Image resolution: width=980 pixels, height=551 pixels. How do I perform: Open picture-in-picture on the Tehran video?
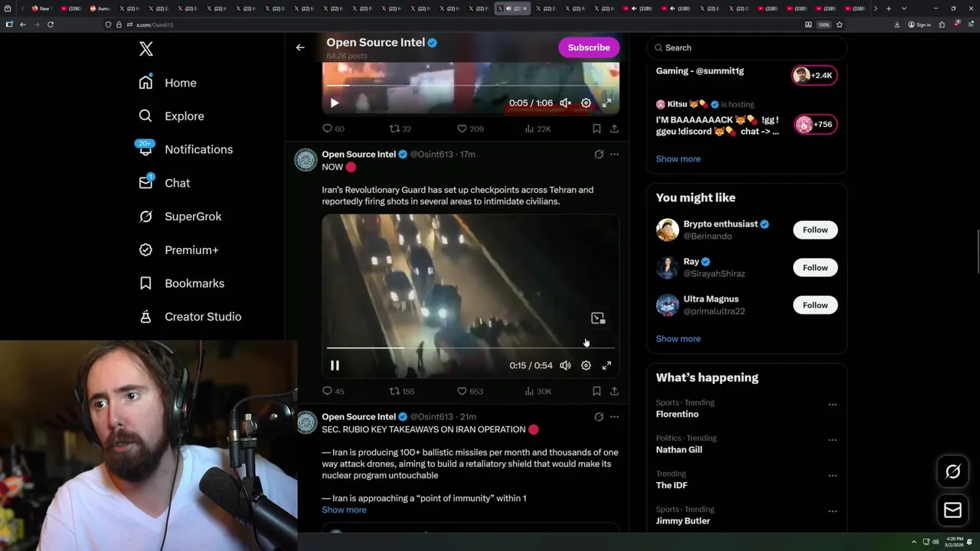point(598,318)
